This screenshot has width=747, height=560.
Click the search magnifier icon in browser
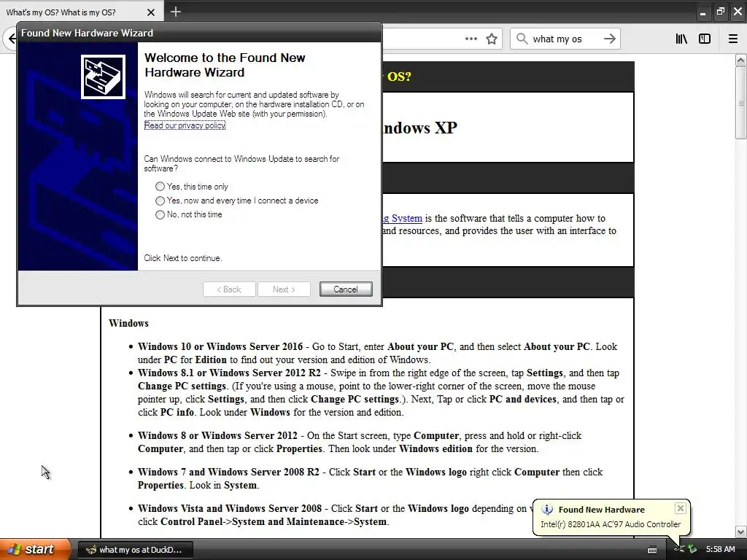pyautogui.click(x=522, y=39)
